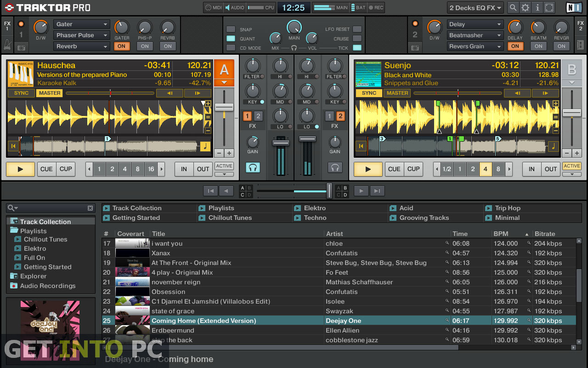Click FX unit 2 snapshot camera icon
588x368 pixels.
[415, 47]
